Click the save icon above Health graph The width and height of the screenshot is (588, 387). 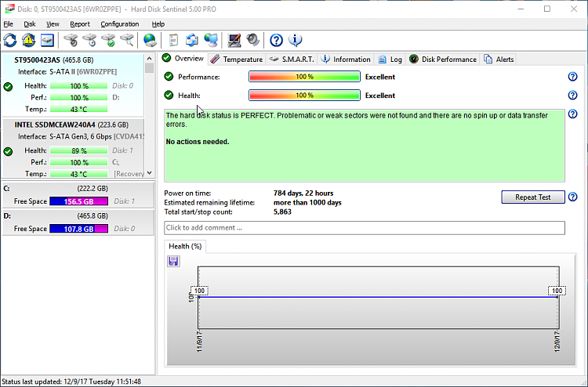point(173,261)
